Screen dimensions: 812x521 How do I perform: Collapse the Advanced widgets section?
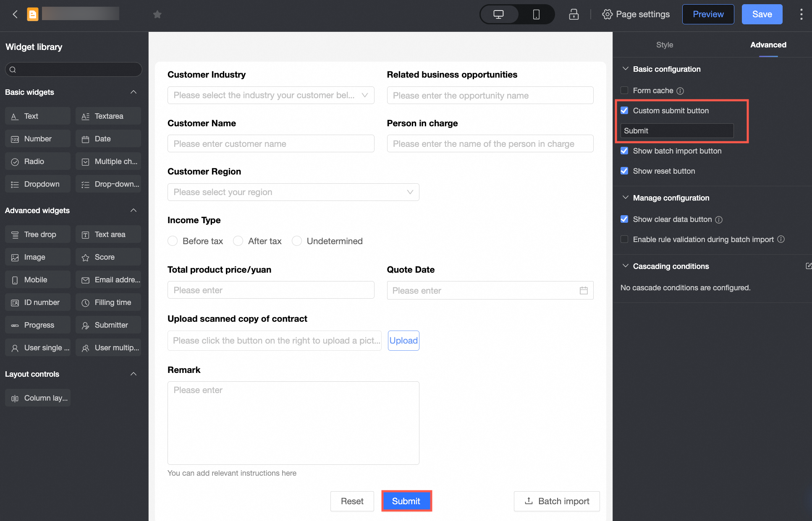[134, 210]
